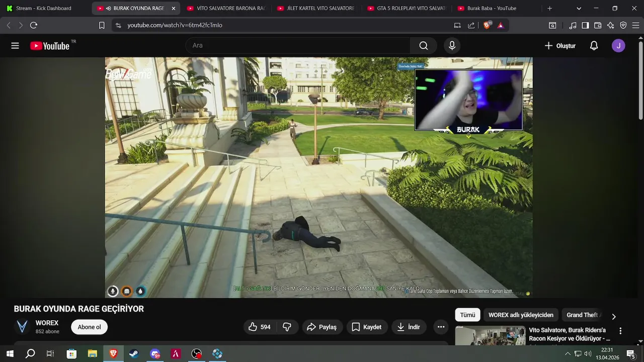
Task: Click the search magnifier button
Action: (424, 46)
